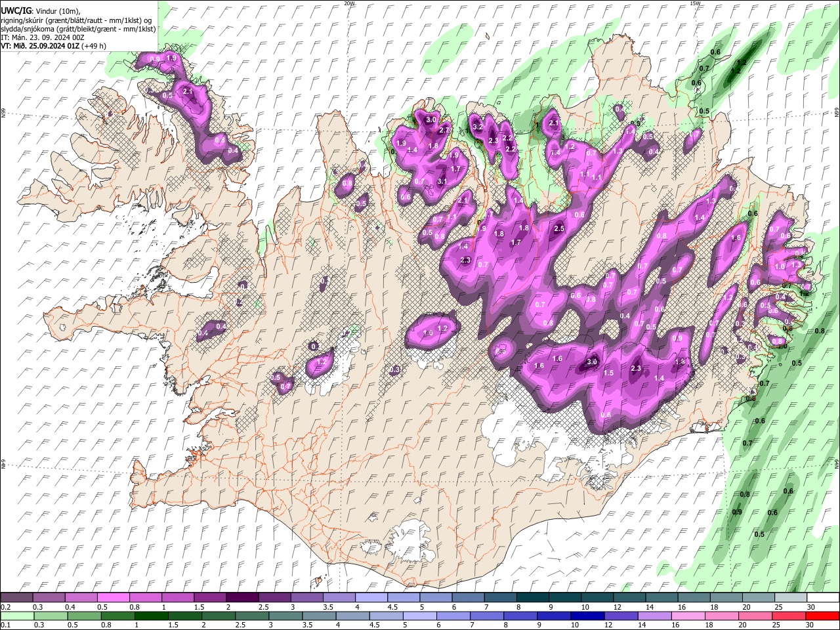Click the 15W longitude label
Viewport: 840px width, 630px height.
[695, 3]
